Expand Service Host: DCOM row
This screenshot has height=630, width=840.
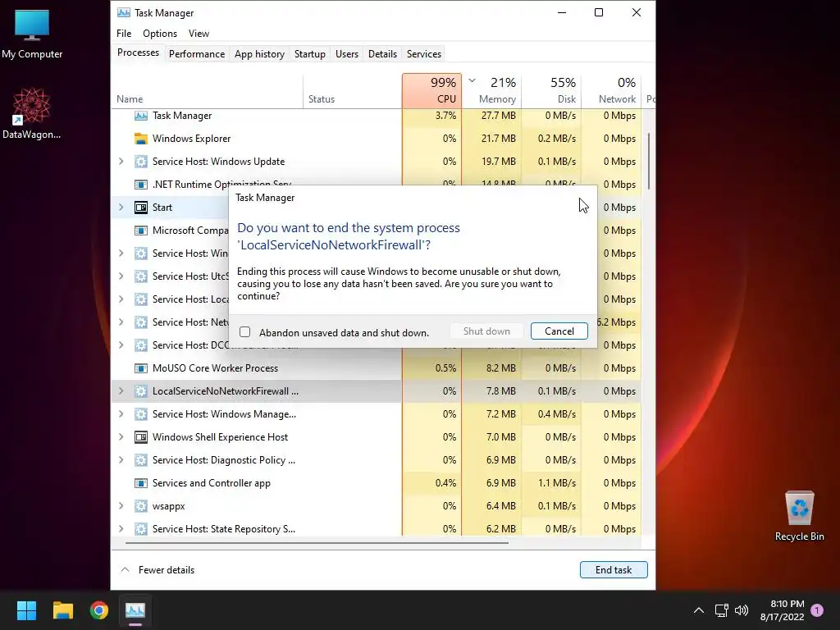(x=121, y=345)
